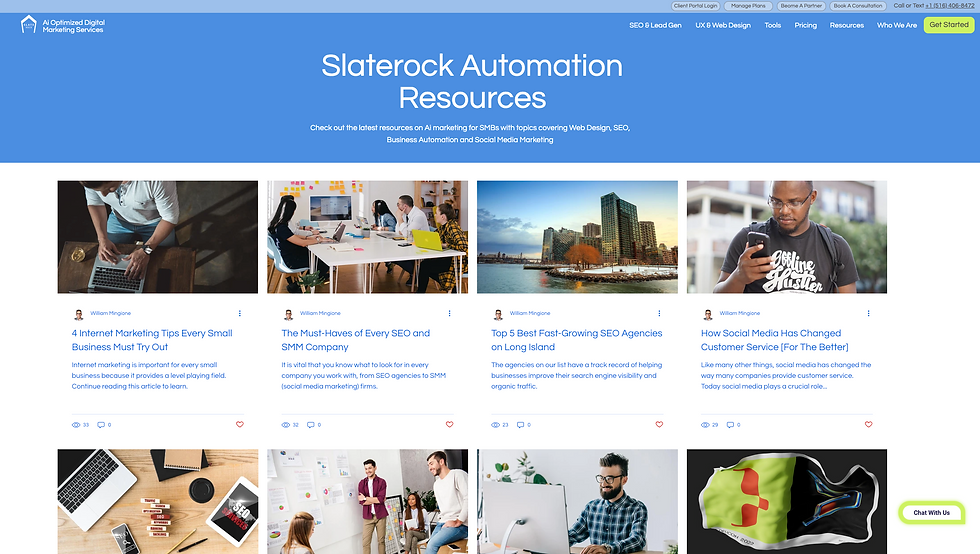Open more options for Must-Haves of Every SEO post
The height and width of the screenshot is (554, 980).
tap(449, 313)
